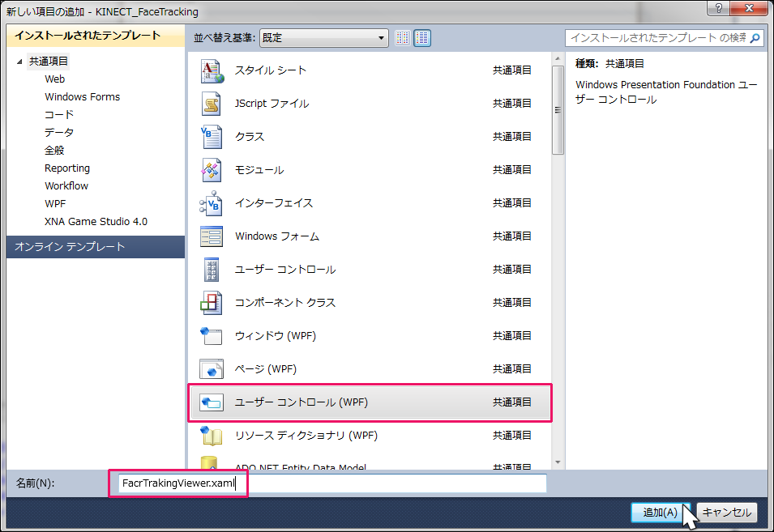Image resolution: width=774 pixels, height=532 pixels.
Task: Switch to medium icons list view
Action: [422, 38]
